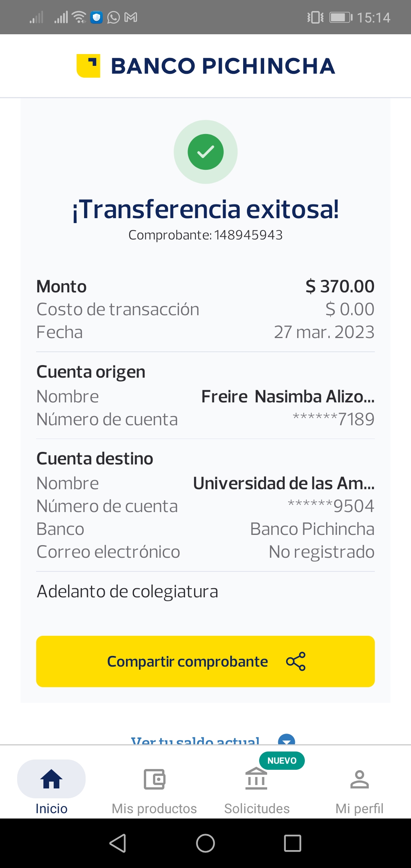Open the Inicio home icon
The width and height of the screenshot is (411, 868).
pyautogui.click(x=51, y=779)
